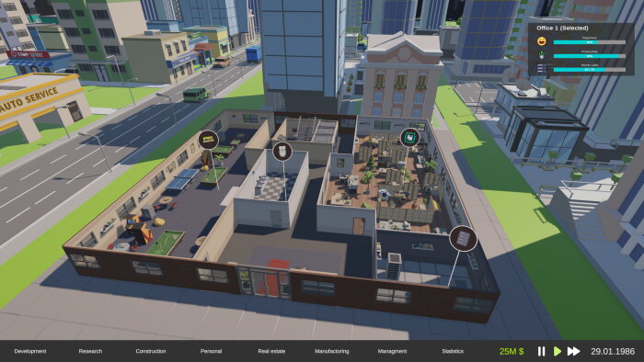Switch to fast-forward game speed
This screenshot has height=362, width=644.
pos(574,351)
